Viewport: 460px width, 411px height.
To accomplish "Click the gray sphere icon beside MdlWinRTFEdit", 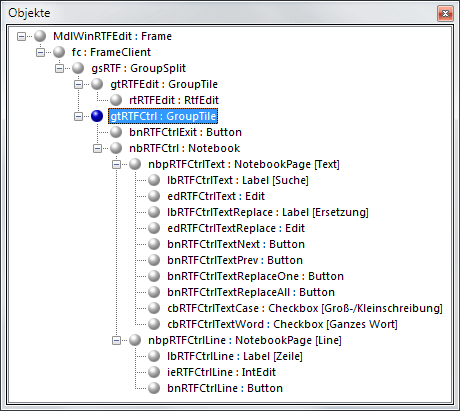I will [40, 36].
